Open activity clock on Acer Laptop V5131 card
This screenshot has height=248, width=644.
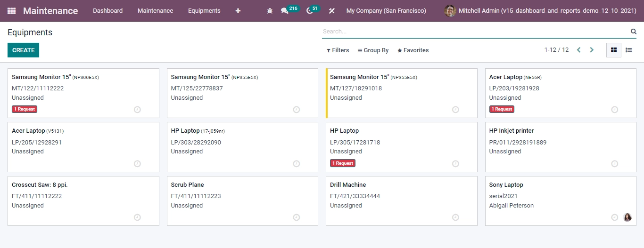click(x=137, y=164)
